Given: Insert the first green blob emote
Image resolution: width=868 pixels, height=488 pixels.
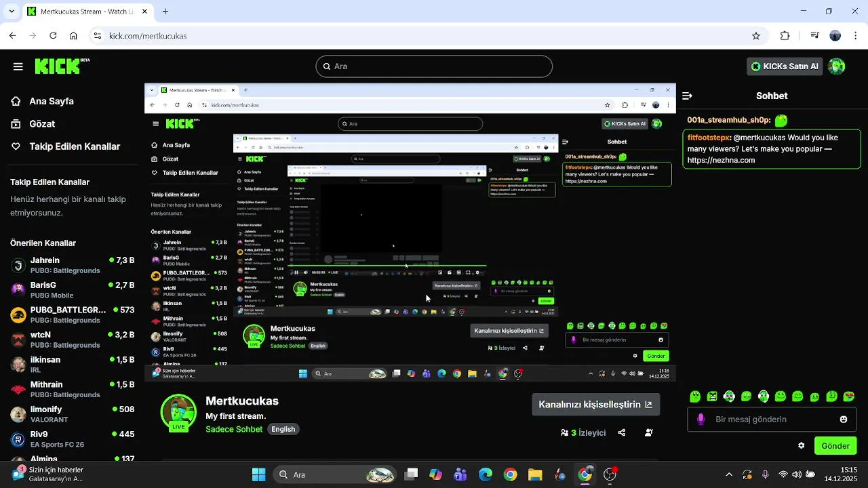Looking at the screenshot, I should 695,396.
